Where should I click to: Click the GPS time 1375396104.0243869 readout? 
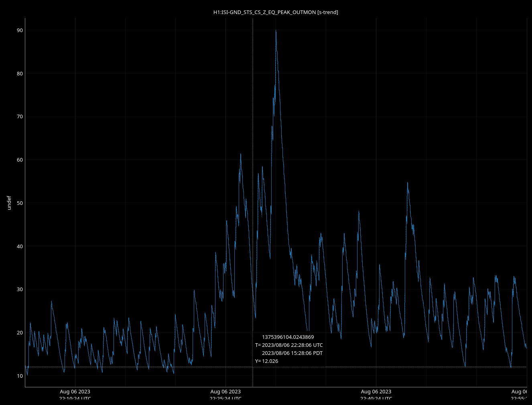(288, 337)
